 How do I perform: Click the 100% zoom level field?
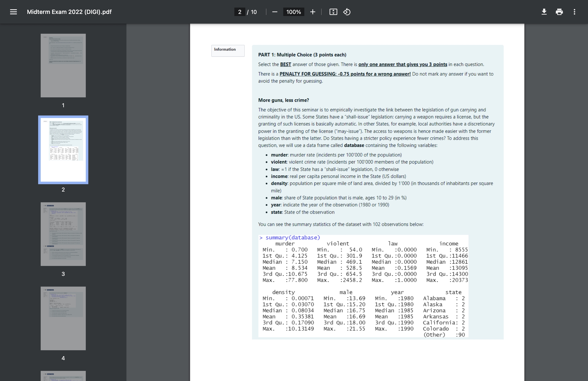pos(294,12)
